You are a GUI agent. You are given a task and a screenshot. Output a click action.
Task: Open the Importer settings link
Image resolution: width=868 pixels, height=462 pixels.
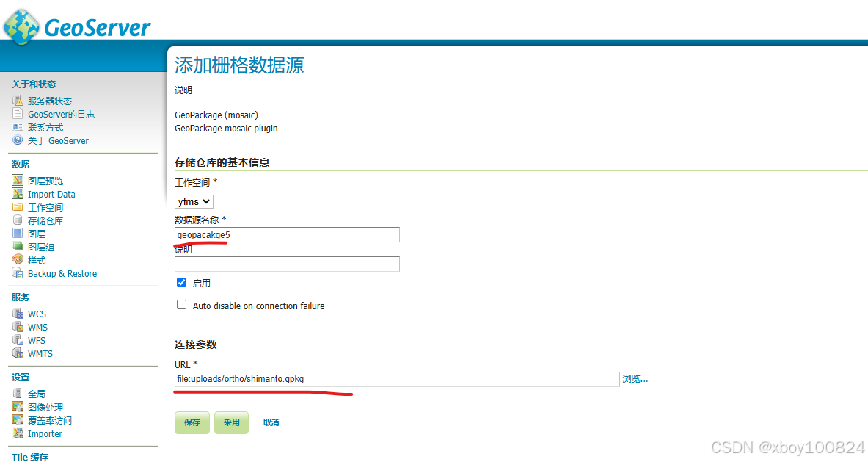(x=45, y=434)
